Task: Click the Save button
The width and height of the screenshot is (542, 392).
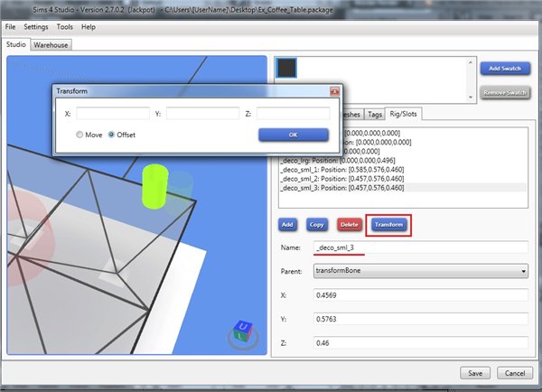Action: tap(474, 373)
